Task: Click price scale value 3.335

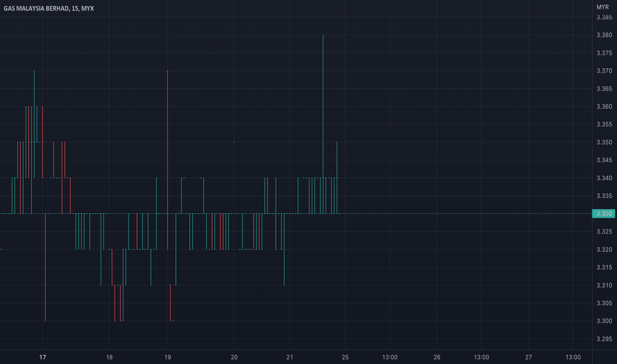Action: 604,196
